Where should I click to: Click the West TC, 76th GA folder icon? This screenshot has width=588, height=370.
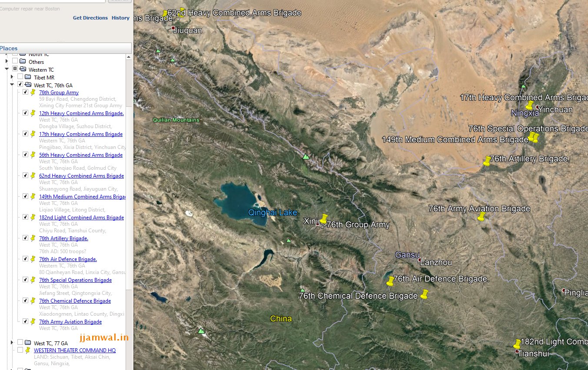point(28,85)
